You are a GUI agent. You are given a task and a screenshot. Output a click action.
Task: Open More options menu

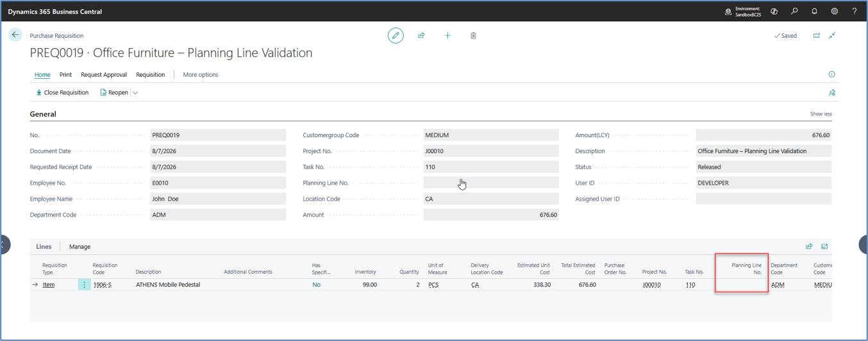pos(201,74)
